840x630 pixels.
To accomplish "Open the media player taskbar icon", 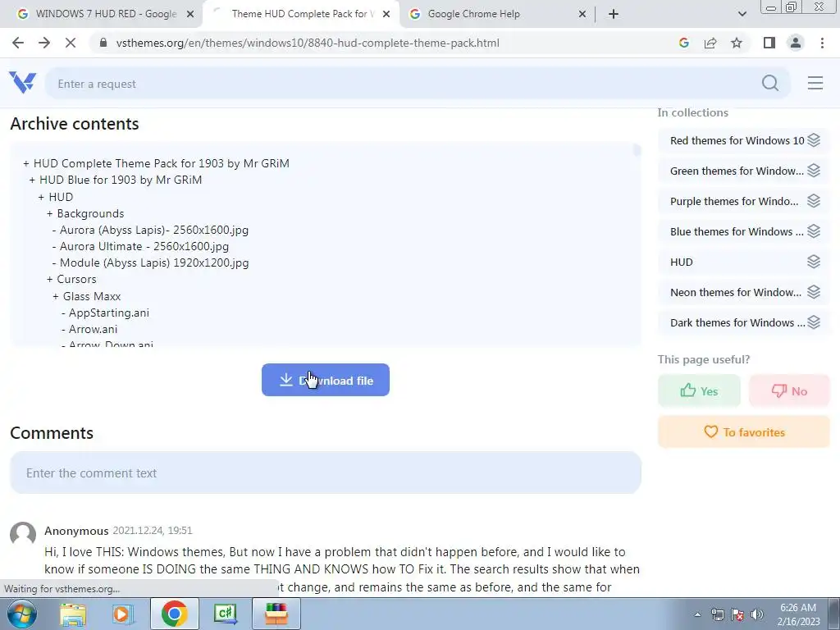I will (x=122, y=614).
